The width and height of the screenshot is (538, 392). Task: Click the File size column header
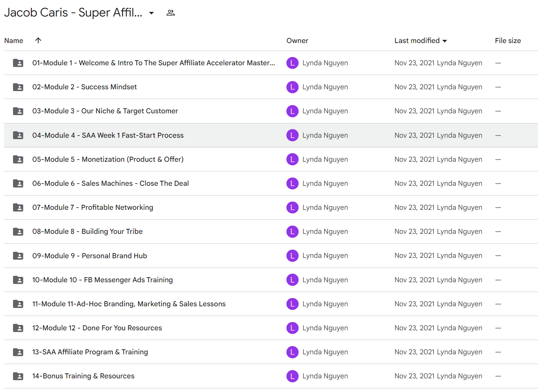point(508,41)
